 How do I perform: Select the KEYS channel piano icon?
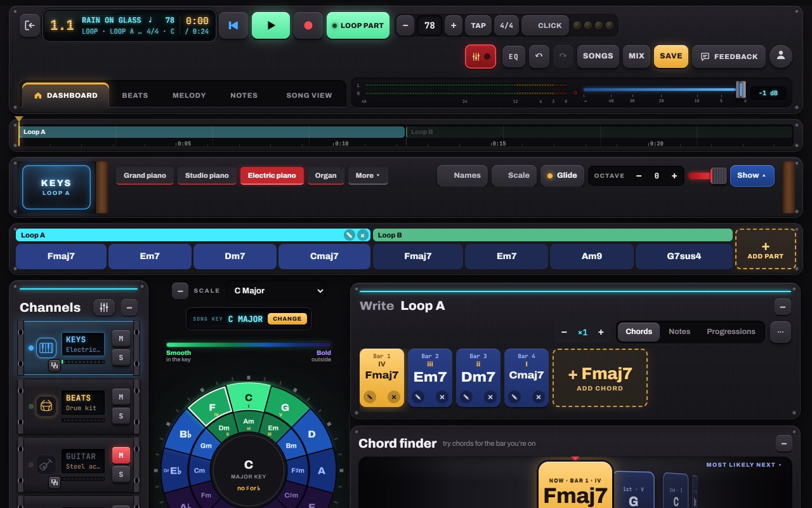[x=46, y=348]
